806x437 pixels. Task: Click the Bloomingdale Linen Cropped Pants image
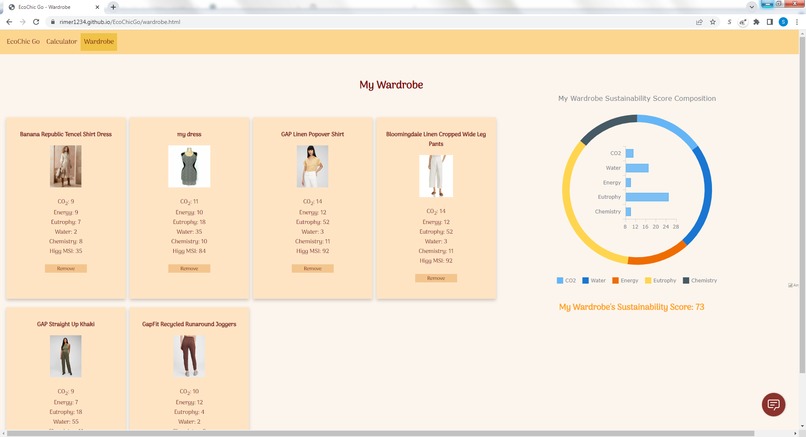coord(436,176)
